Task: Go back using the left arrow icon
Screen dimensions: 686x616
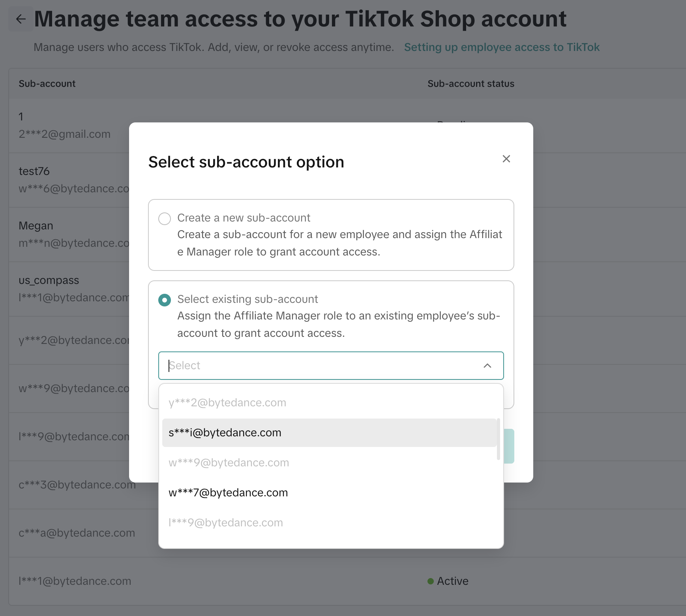Action: (21, 19)
